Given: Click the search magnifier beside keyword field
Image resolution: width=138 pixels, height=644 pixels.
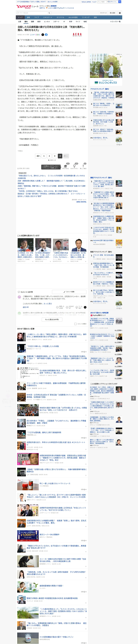Looking at the screenshot, I should (x=49, y=13).
